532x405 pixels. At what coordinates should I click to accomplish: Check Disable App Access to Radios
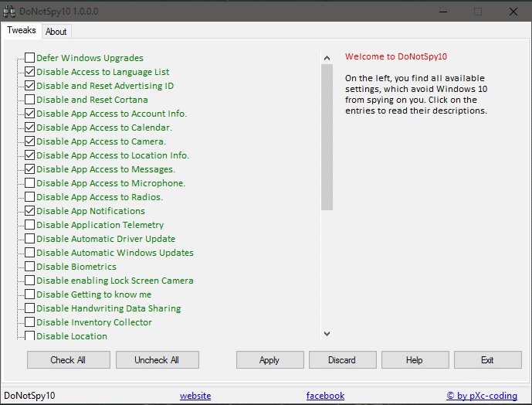30,197
